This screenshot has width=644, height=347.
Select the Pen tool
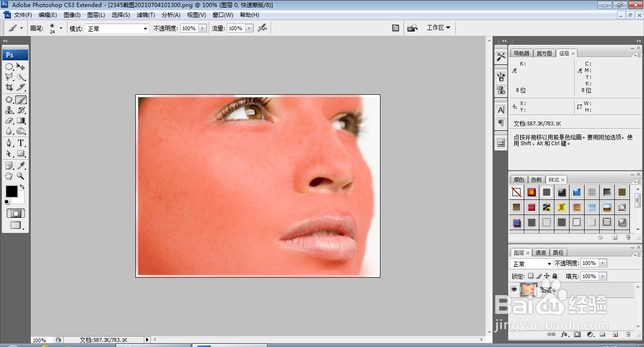[9, 143]
